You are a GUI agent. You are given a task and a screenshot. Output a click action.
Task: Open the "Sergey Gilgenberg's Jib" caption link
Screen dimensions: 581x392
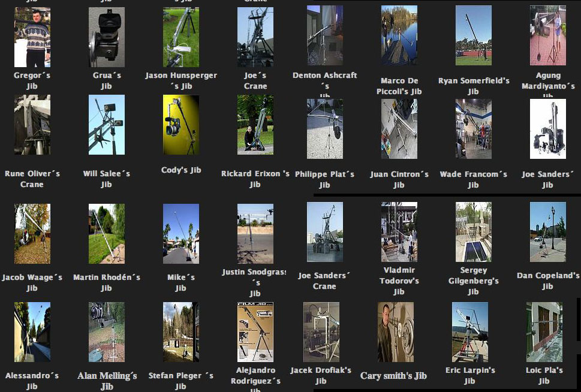click(474, 281)
